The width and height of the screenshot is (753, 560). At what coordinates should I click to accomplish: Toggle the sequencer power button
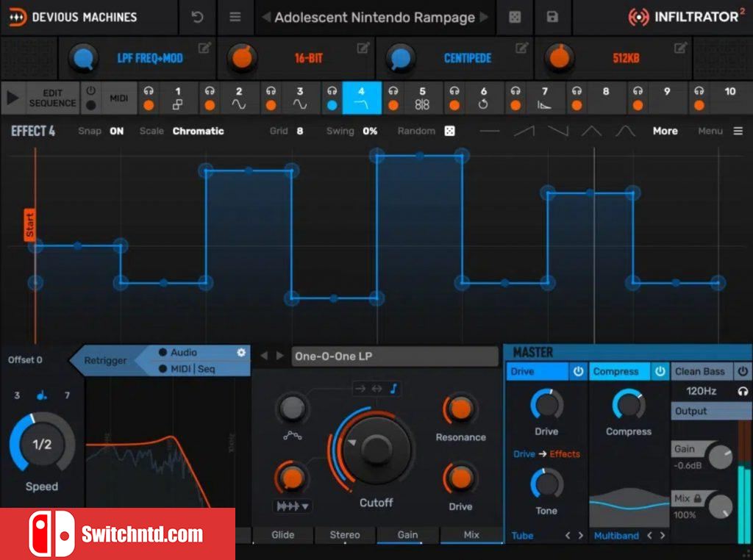pyautogui.click(x=90, y=90)
